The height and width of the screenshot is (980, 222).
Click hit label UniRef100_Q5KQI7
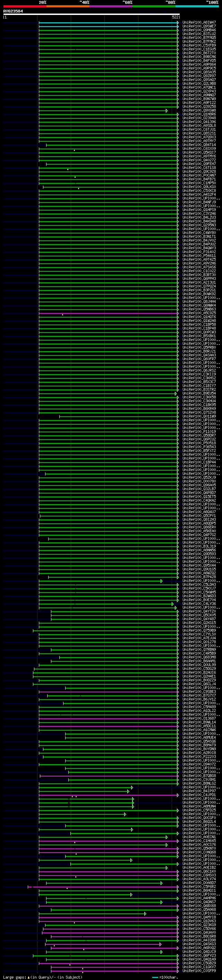[199, 152]
